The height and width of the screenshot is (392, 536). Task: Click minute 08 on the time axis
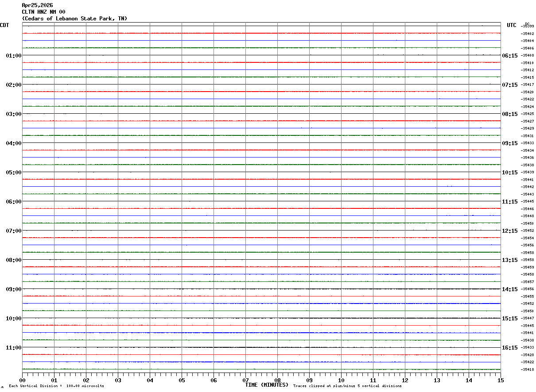tap(277, 380)
